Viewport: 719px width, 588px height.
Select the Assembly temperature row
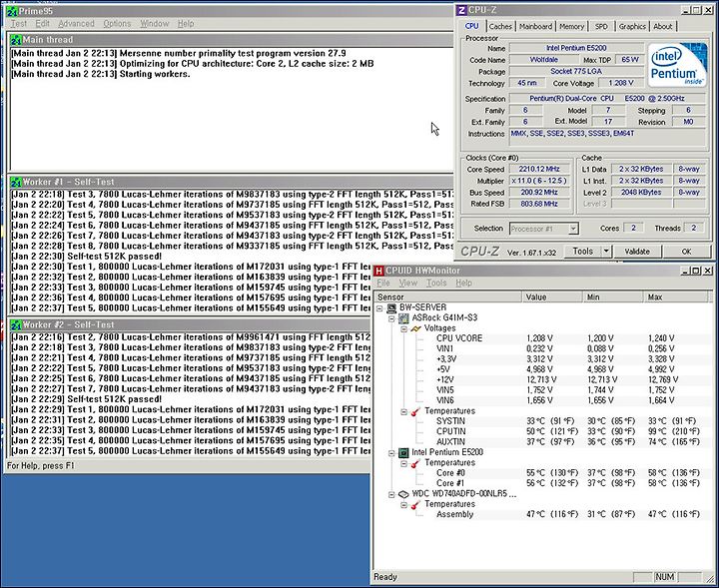click(x=543, y=514)
